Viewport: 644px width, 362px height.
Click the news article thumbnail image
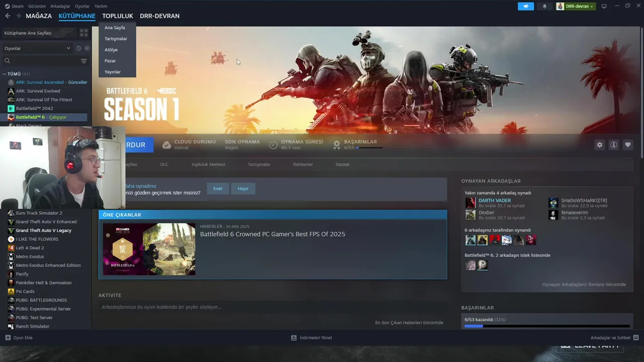tap(149, 249)
